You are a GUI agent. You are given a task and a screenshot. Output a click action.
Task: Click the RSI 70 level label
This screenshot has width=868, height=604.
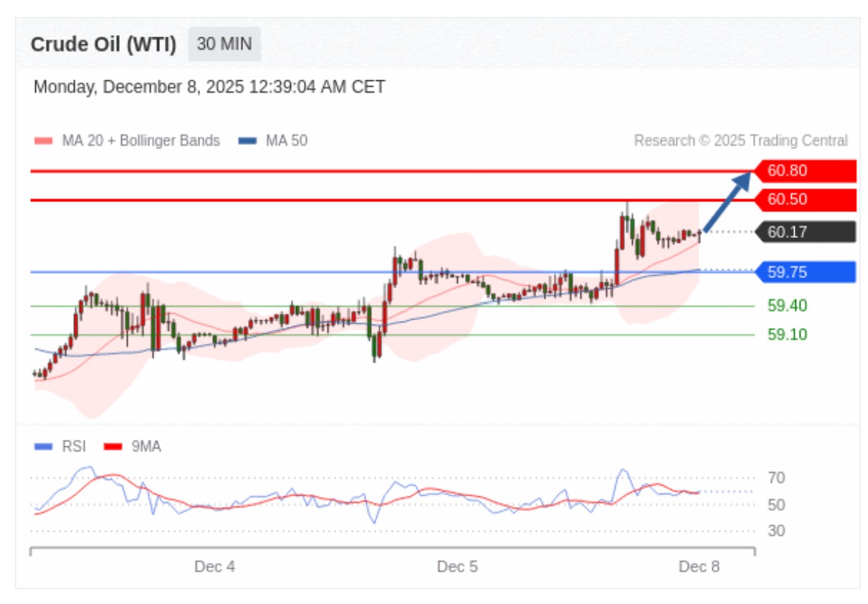[x=776, y=479]
